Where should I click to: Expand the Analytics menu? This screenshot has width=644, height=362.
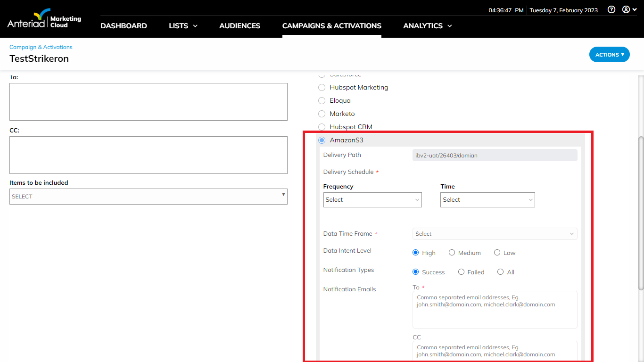pyautogui.click(x=428, y=26)
